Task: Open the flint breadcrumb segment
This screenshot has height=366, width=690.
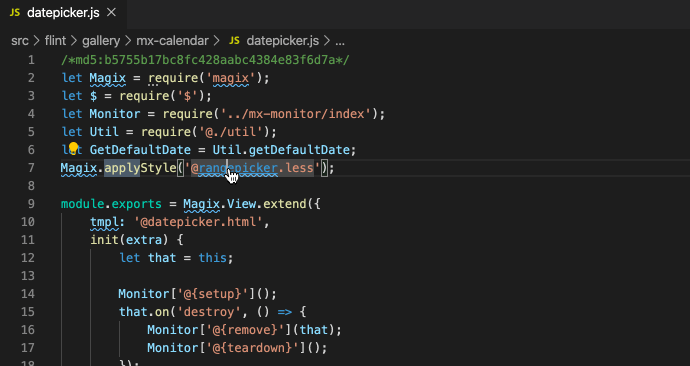Action: pos(55,41)
